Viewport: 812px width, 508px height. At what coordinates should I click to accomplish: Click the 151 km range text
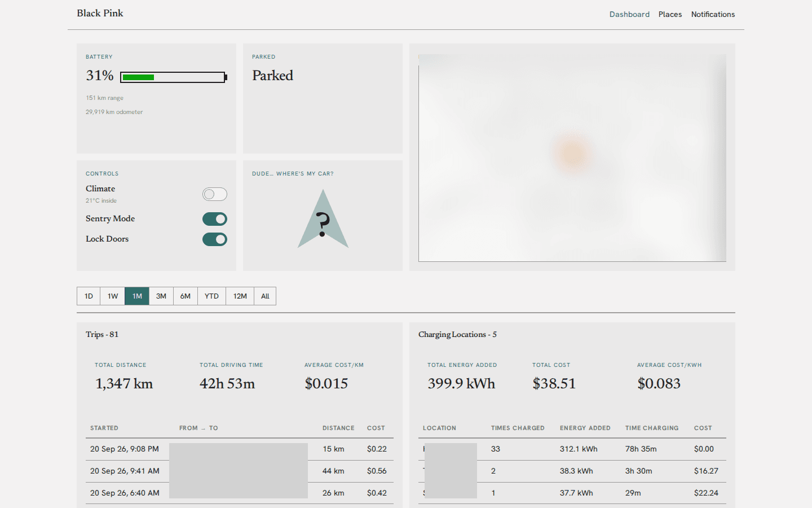(x=104, y=98)
